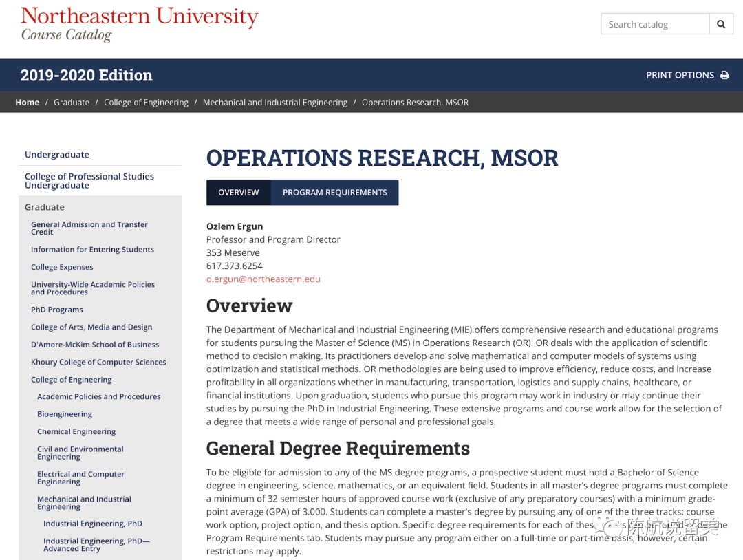Email o.ergun@northeastern.edu link
This screenshot has height=560, width=743.
263,279
